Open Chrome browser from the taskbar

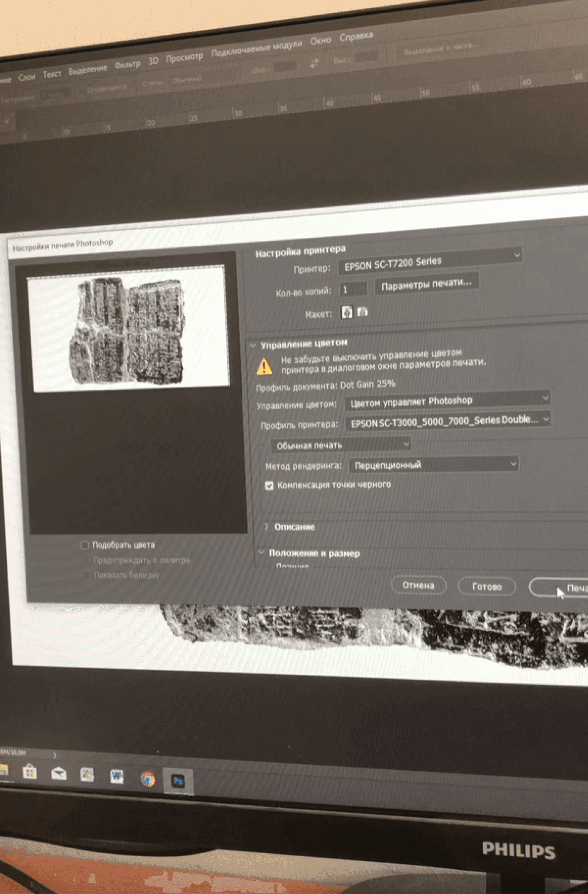coord(147,778)
